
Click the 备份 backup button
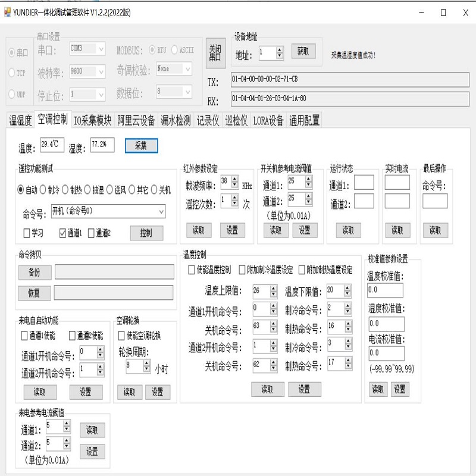[x=35, y=273]
